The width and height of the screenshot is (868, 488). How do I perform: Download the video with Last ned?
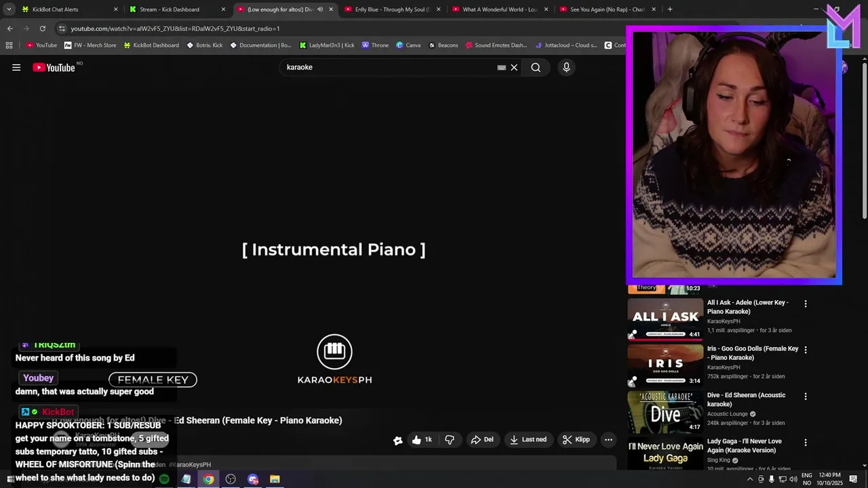[x=528, y=439]
